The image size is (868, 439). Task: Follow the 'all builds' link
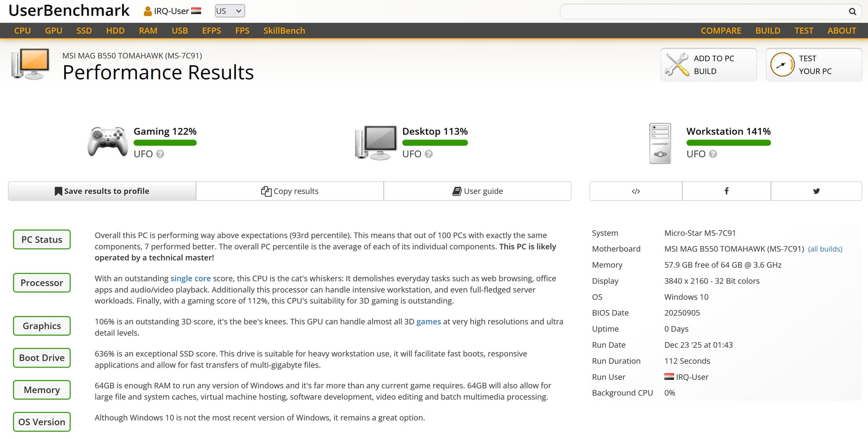click(x=825, y=249)
